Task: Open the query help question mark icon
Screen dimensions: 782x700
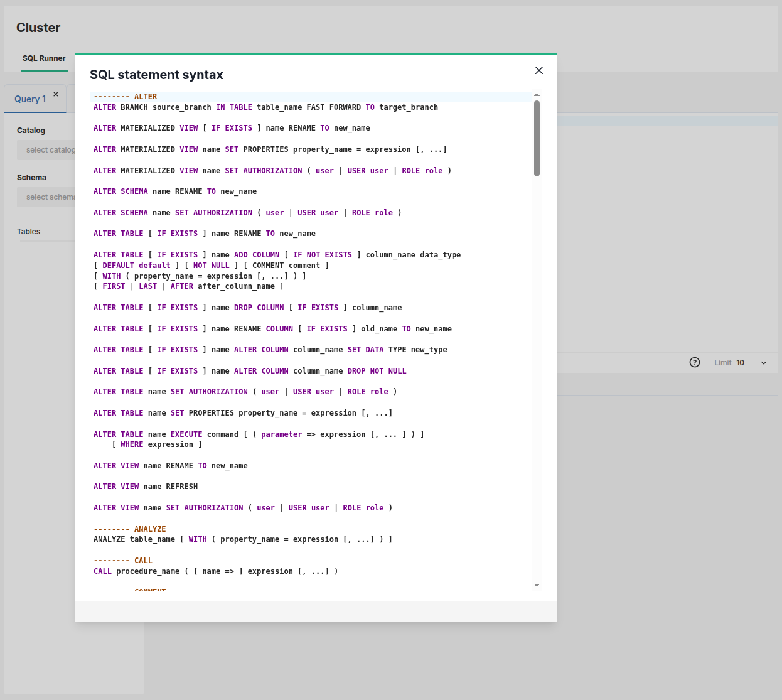Action: [695, 362]
